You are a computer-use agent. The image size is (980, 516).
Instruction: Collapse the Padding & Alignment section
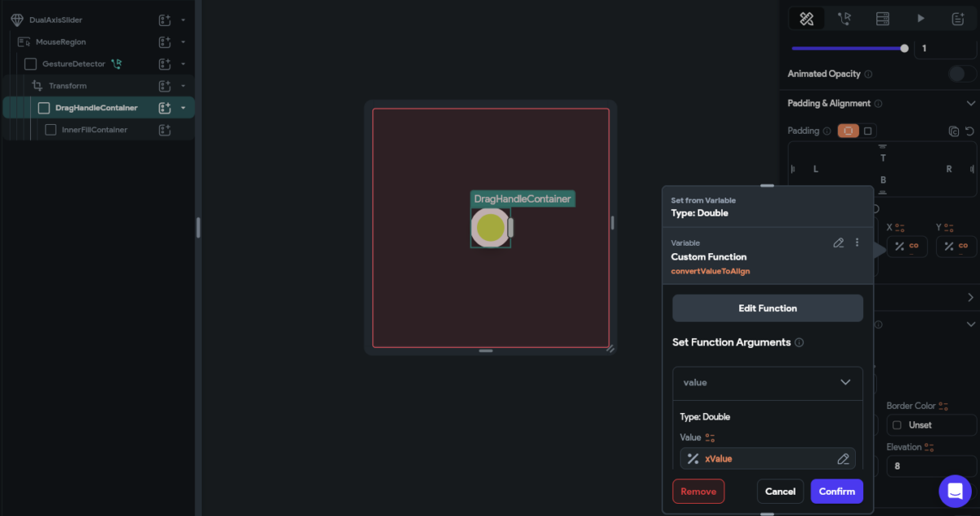[x=970, y=104]
